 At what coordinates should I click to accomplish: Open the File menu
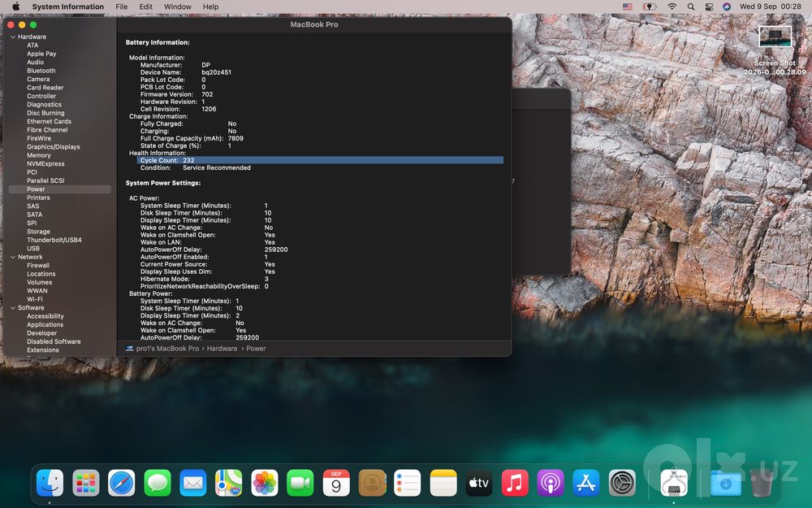tap(122, 7)
